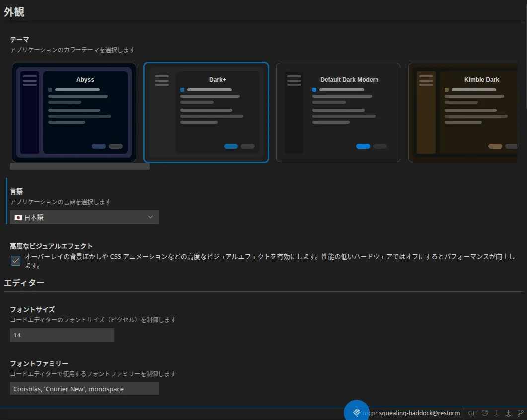
Task: Click the 高度なビジュアルエフェクト setting label
Action: coord(51,246)
